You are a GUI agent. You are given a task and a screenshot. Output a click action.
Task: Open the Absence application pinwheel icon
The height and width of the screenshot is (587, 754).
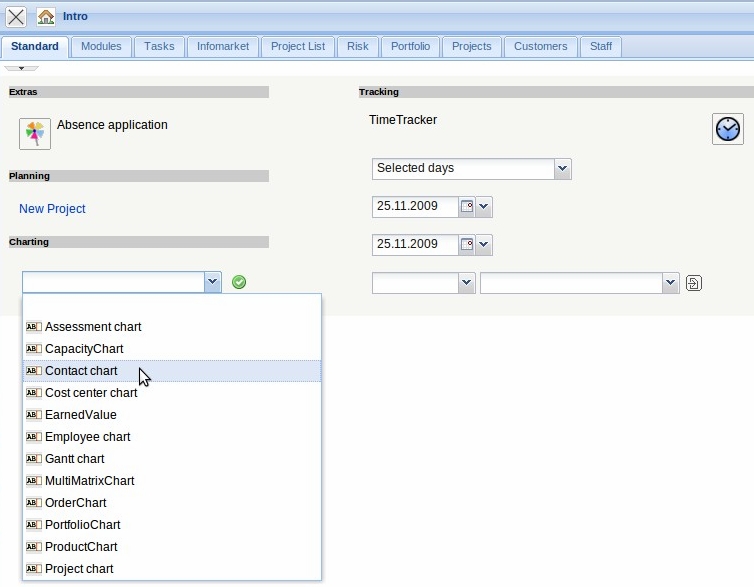35,133
